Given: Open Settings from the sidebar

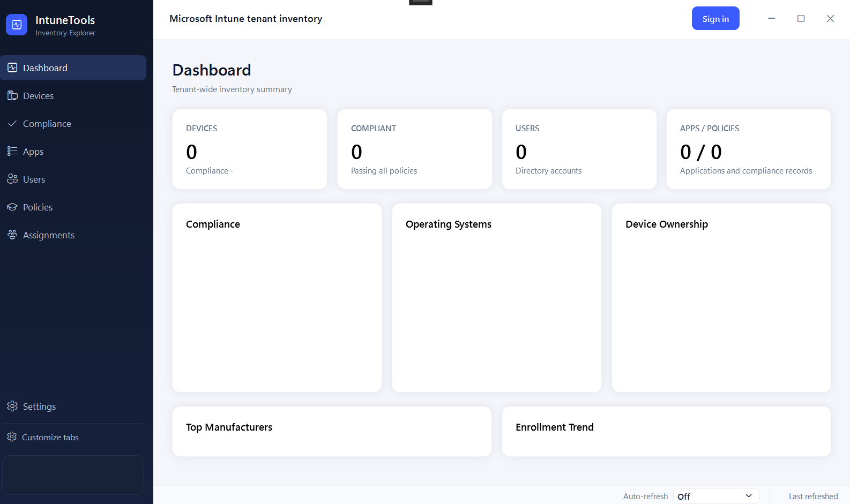Looking at the screenshot, I should pyautogui.click(x=73, y=407).
